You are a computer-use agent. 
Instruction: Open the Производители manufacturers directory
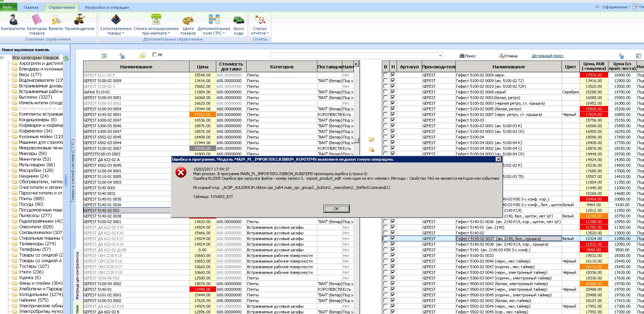coord(80,22)
